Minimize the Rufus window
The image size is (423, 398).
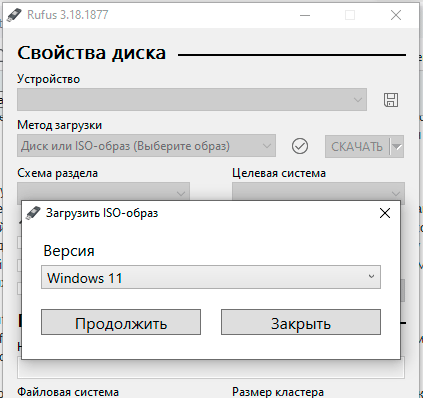(x=305, y=15)
